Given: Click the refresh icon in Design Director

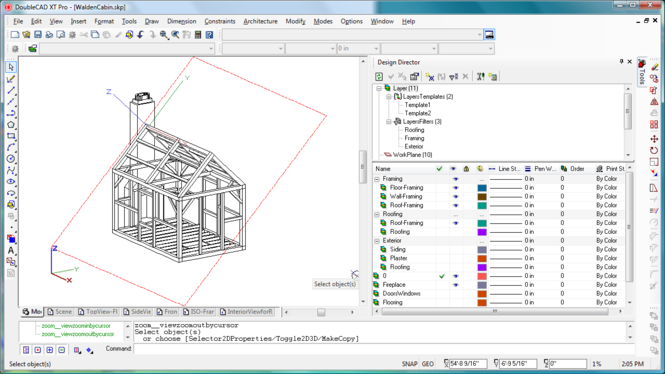Looking at the screenshot, I should click(x=379, y=77).
